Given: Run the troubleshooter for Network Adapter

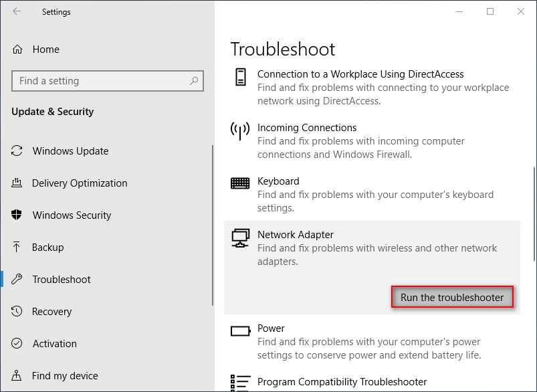Looking at the screenshot, I should click(x=452, y=298).
